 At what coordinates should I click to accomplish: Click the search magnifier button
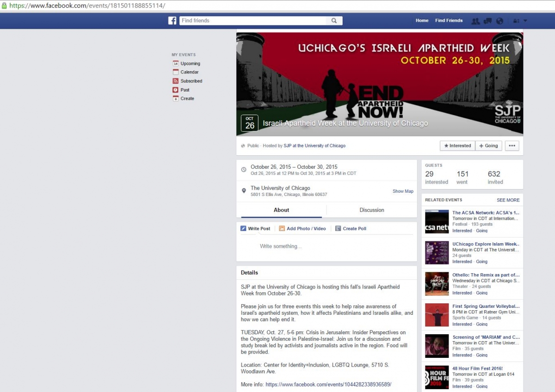(x=334, y=21)
